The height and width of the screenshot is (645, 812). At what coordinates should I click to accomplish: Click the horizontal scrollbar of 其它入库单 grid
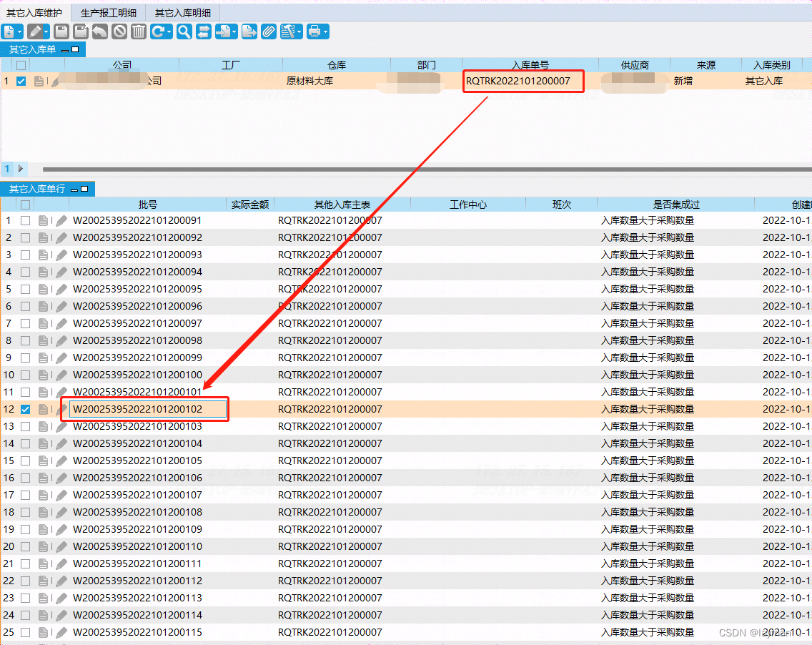[427, 169]
